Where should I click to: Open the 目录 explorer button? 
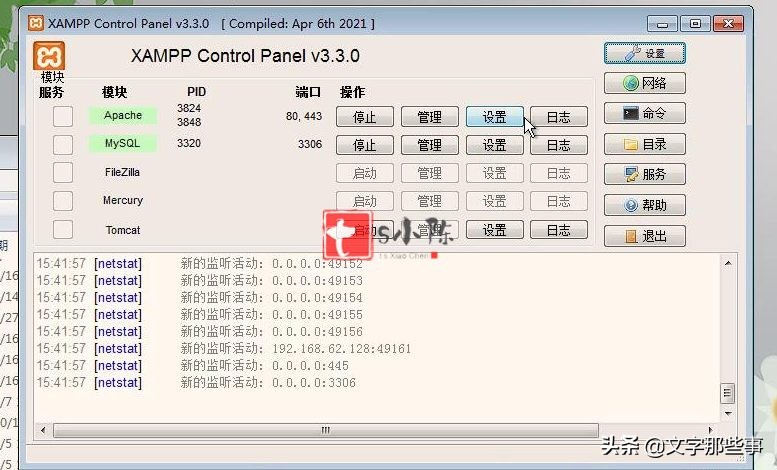[x=645, y=144]
